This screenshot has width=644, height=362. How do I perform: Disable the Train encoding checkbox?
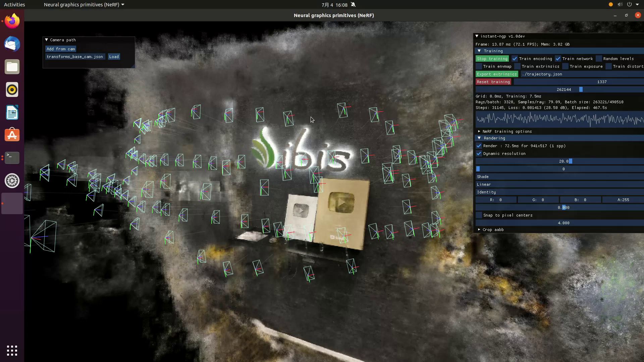[515, 59]
